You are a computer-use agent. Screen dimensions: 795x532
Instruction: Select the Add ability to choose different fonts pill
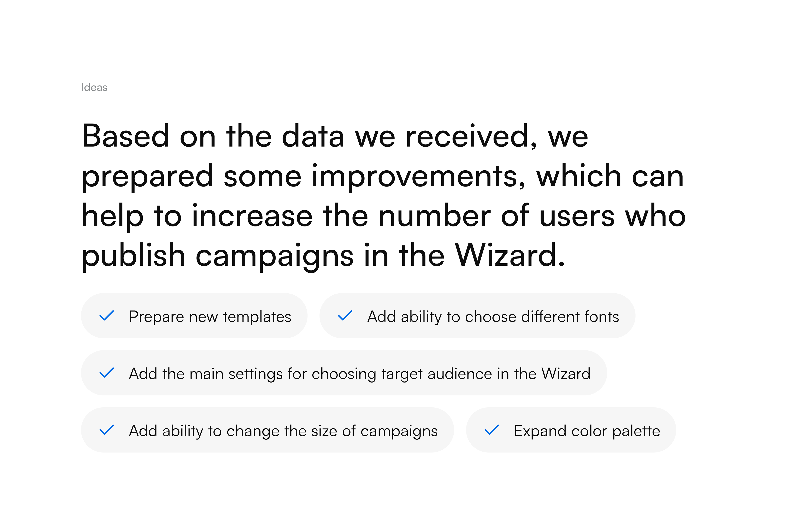click(493, 317)
